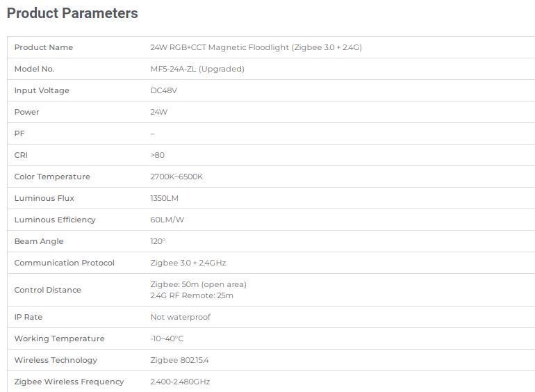The height and width of the screenshot is (392, 535).
Task: Select the Model No. label
Action: [34, 69]
